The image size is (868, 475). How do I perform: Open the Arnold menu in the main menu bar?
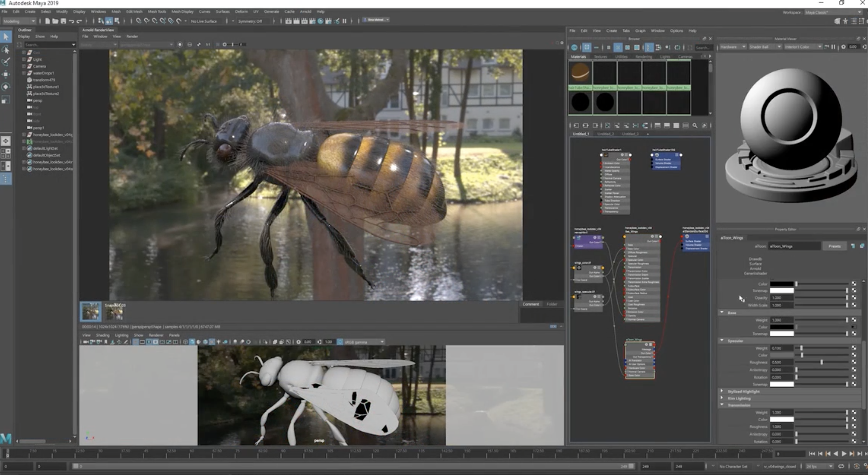pos(305,12)
